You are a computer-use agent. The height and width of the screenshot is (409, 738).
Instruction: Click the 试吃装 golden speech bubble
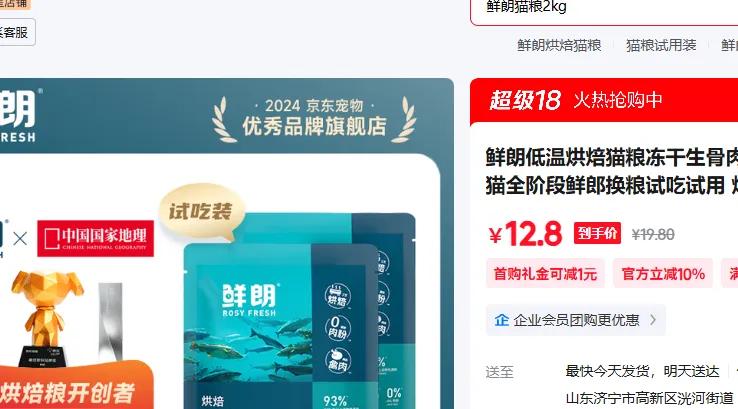[x=201, y=211]
